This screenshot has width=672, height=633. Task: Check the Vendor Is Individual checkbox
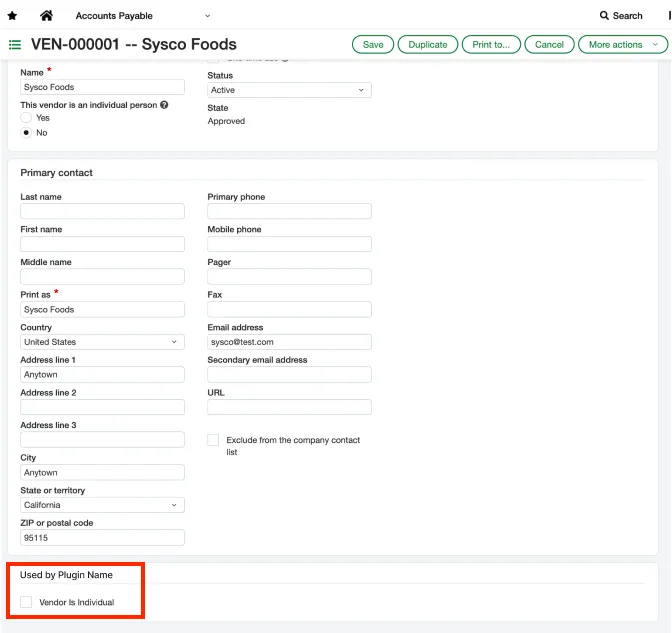26,602
